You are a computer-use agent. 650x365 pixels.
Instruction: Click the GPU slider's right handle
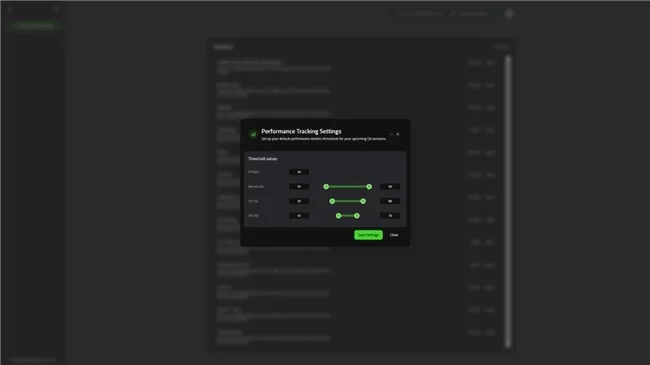click(357, 216)
